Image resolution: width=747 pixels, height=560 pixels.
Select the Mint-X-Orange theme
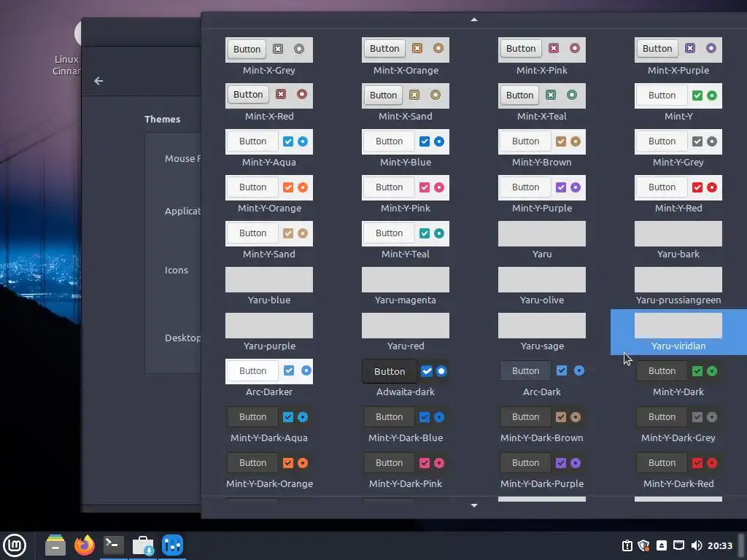coord(406,57)
